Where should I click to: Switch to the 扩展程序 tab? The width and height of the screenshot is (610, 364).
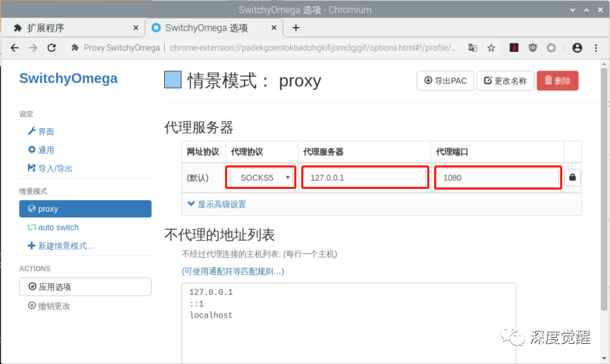click(72, 28)
